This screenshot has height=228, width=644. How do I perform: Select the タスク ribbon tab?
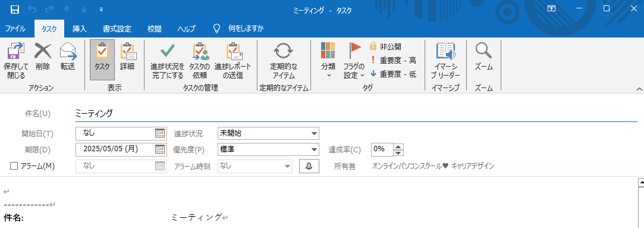(49, 29)
